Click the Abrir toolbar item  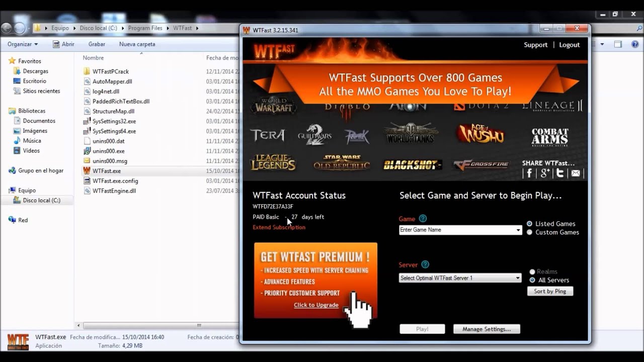tap(63, 44)
